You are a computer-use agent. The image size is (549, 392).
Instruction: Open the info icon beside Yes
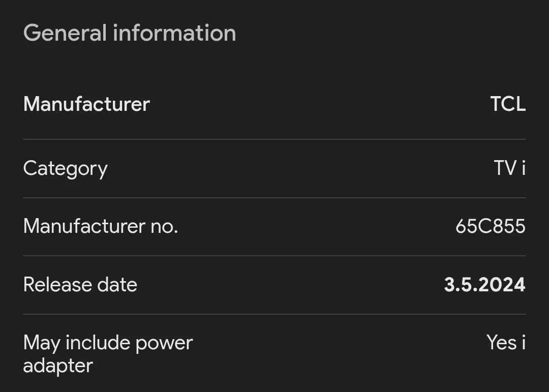point(523,343)
